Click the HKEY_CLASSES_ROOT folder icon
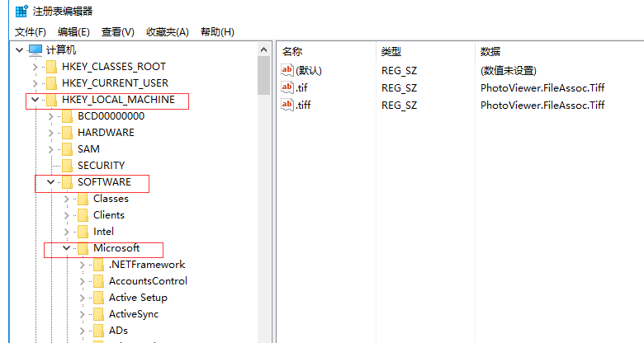The height and width of the screenshot is (343, 644). pos(51,67)
